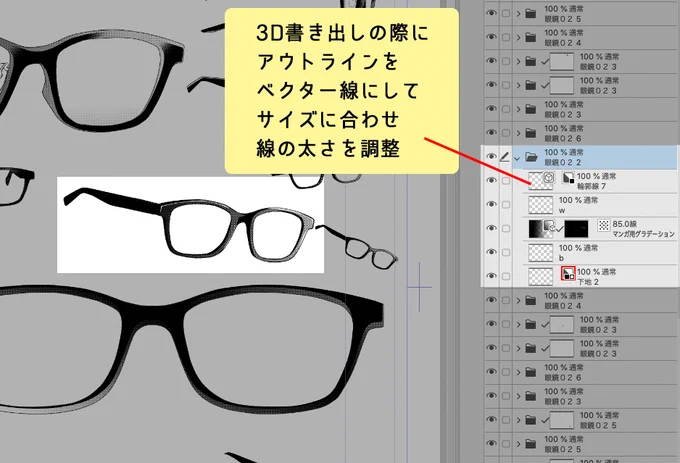Select the 輪郭線 7 layer name
The image size is (680, 463).
tap(591, 186)
